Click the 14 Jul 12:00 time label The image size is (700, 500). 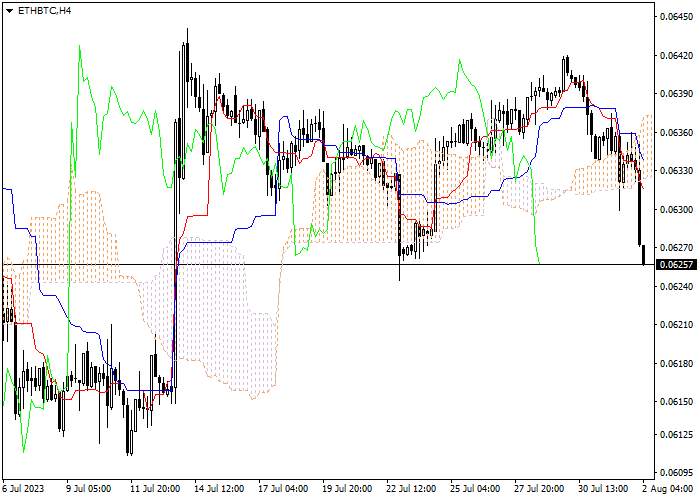pyautogui.click(x=220, y=488)
